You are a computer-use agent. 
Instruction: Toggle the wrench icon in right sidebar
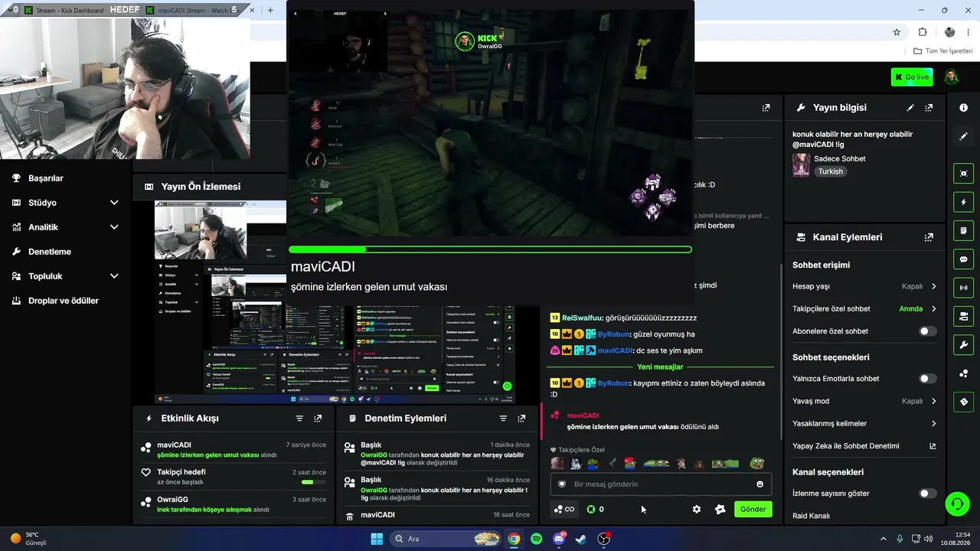point(963,344)
